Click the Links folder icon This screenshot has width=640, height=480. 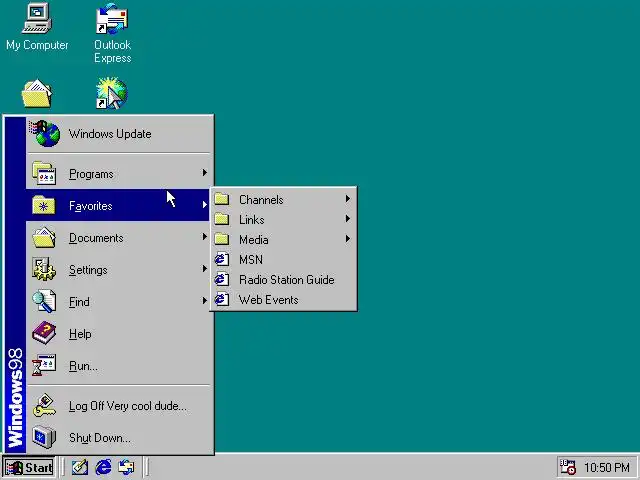[222, 219]
